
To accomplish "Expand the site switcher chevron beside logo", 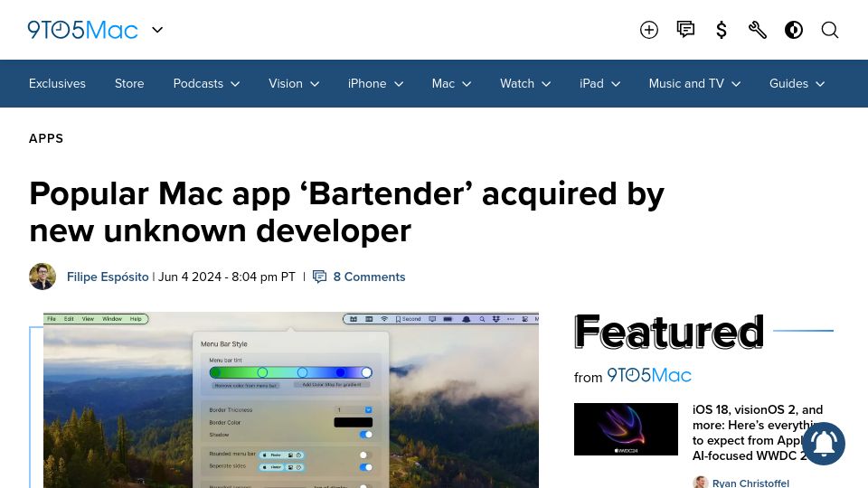I will tap(157, 30).
